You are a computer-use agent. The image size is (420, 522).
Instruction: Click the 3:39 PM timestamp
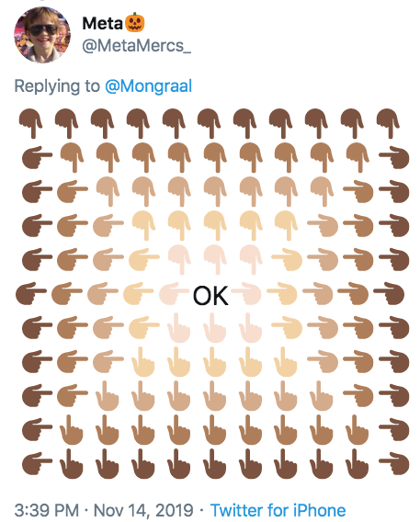click(47, 510)
